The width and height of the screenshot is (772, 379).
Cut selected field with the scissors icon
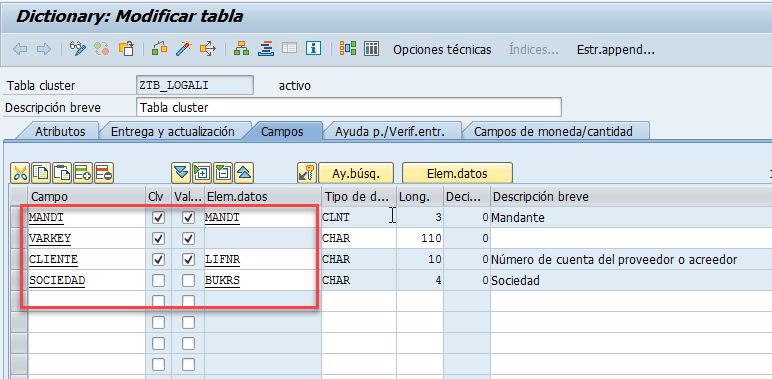coord(20,173)
